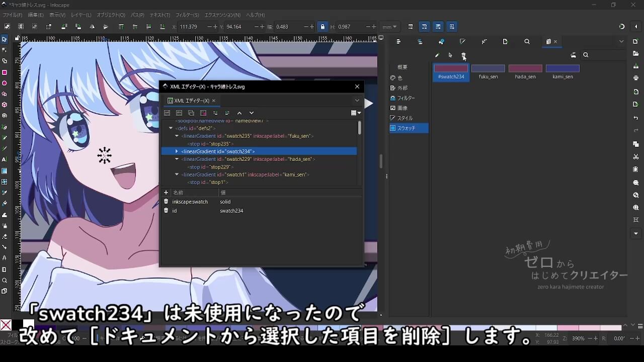
Task: Select the kami_sen color swatch
Action: (562, 72)
